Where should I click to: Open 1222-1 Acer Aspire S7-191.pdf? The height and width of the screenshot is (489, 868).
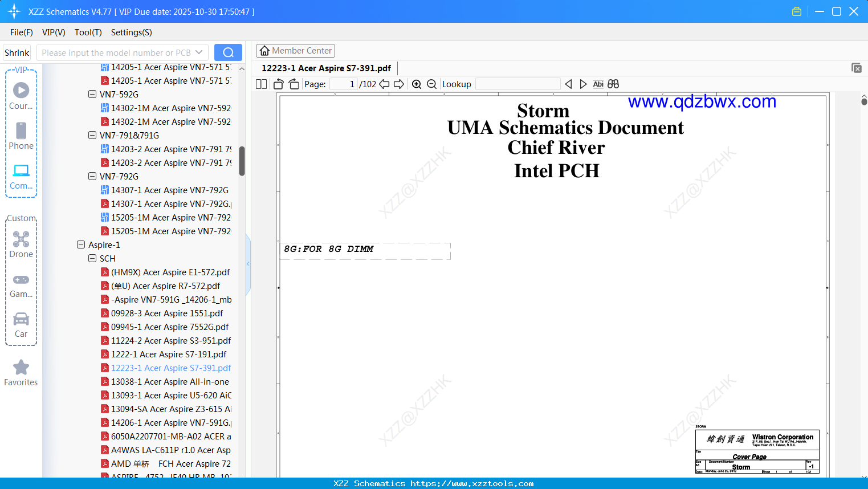coord(164,354)
